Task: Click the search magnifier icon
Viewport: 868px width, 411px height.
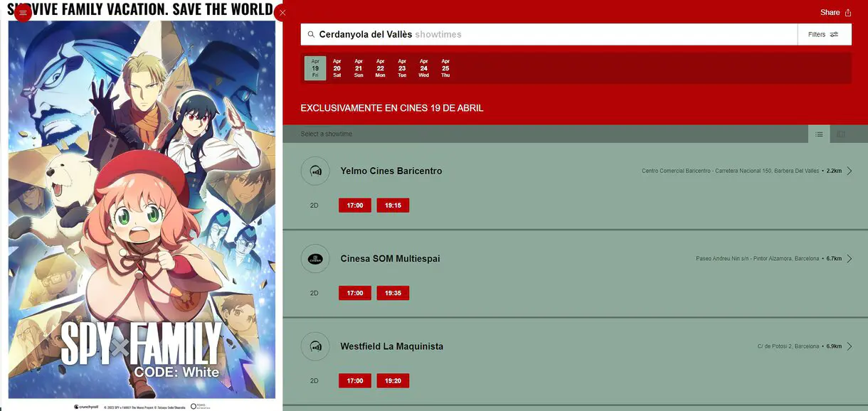Action: click(311, 34)
